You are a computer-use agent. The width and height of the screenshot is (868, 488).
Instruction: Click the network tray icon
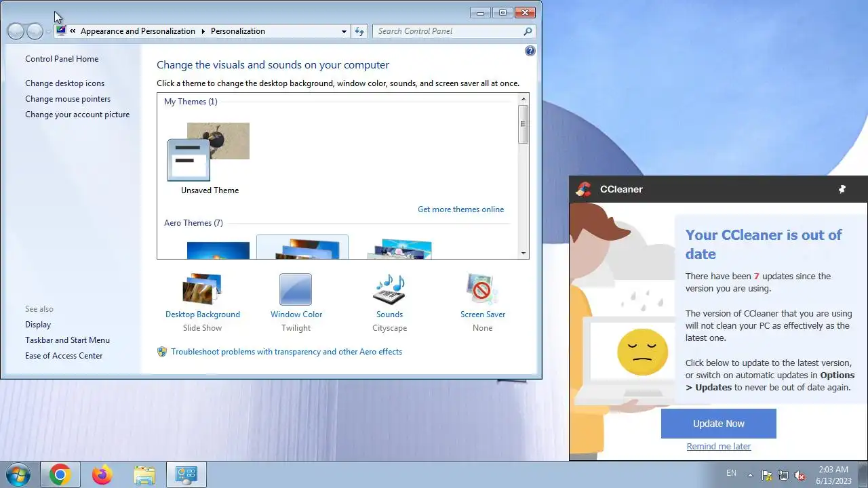pyautogui.click(x=783, y=475)
